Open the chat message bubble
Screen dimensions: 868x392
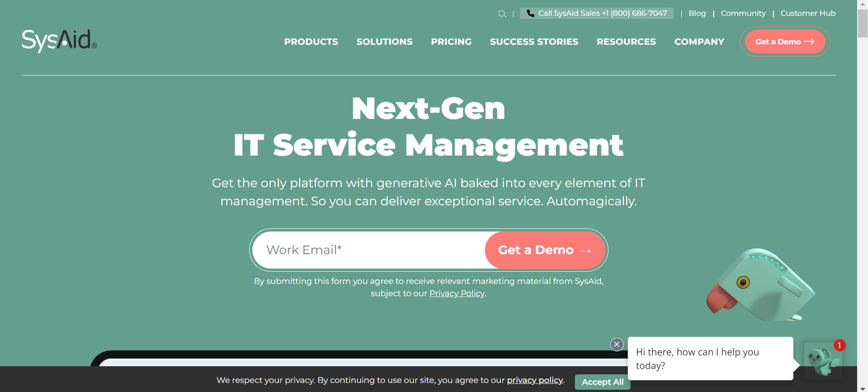[x=711, y=359]
